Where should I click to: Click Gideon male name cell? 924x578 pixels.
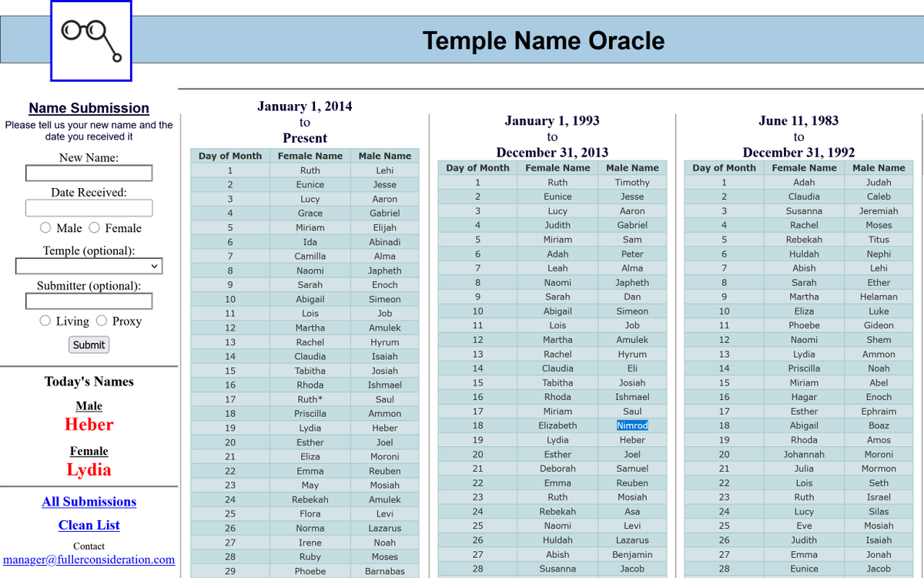[x=879, y=325]
